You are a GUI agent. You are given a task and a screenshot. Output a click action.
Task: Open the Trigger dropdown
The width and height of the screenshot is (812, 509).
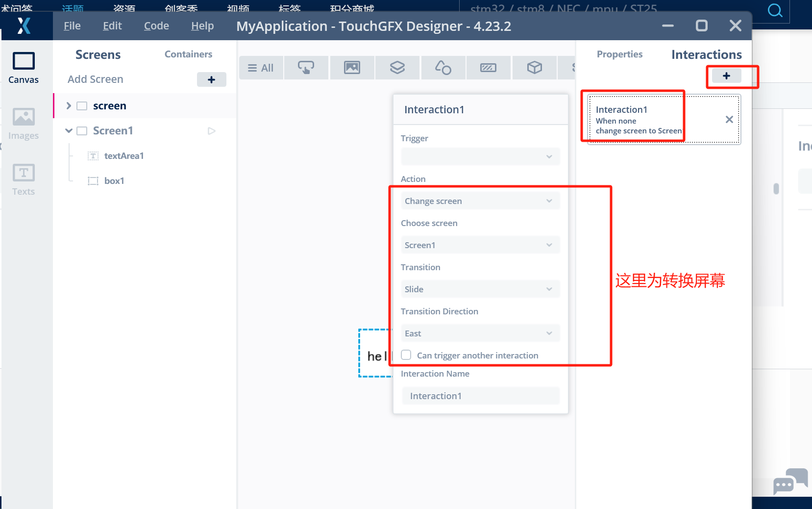point(480,157)
